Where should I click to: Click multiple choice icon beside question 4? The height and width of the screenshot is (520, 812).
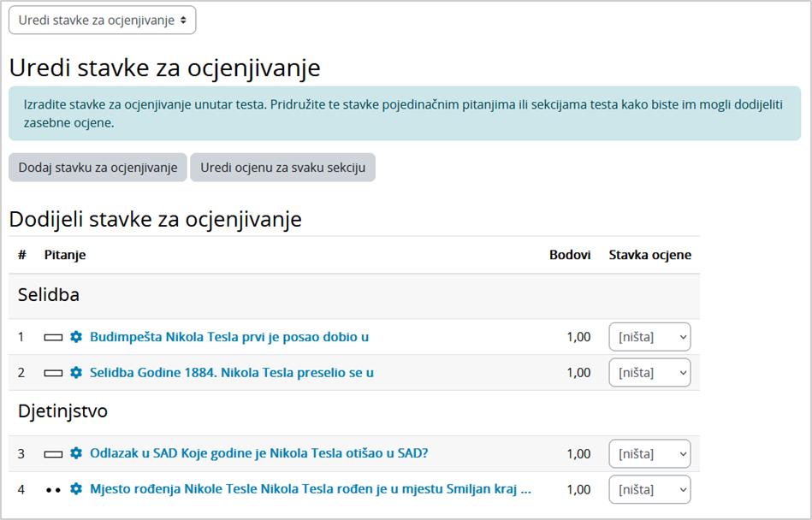point(51,489)
